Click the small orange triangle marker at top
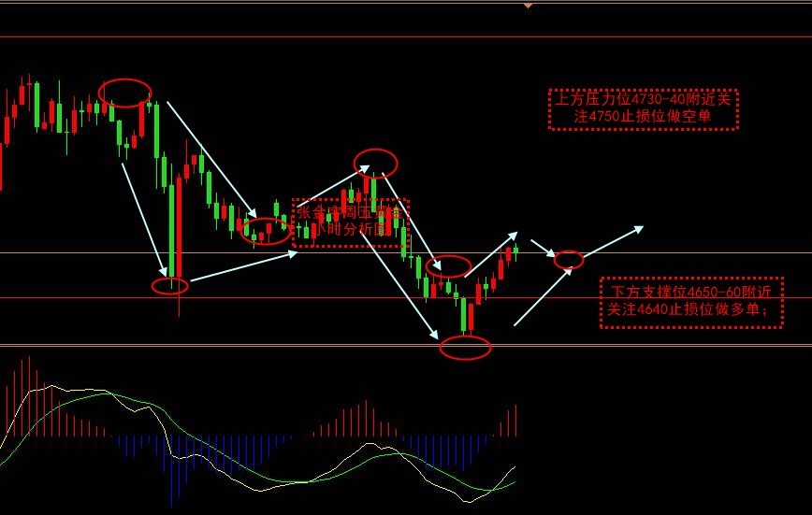 (528, 6)
